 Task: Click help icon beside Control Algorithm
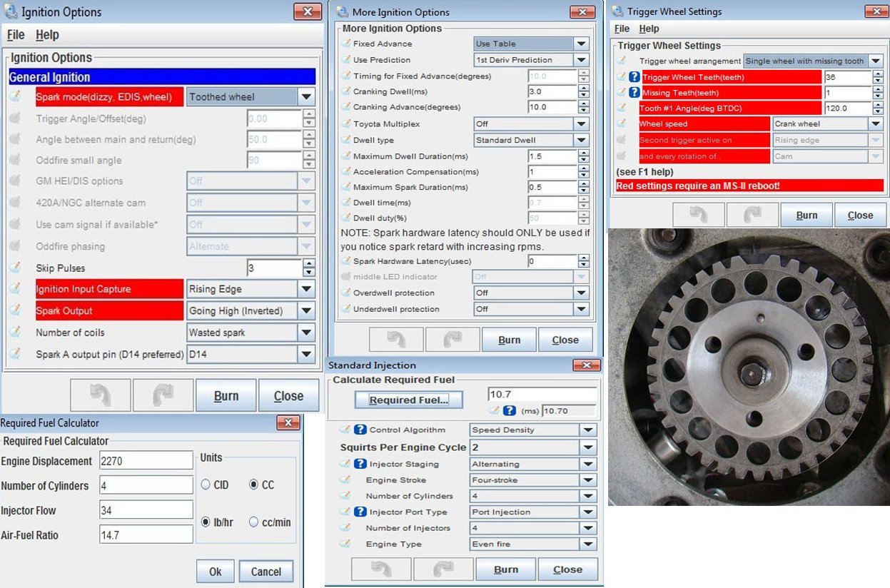[360, 430]
